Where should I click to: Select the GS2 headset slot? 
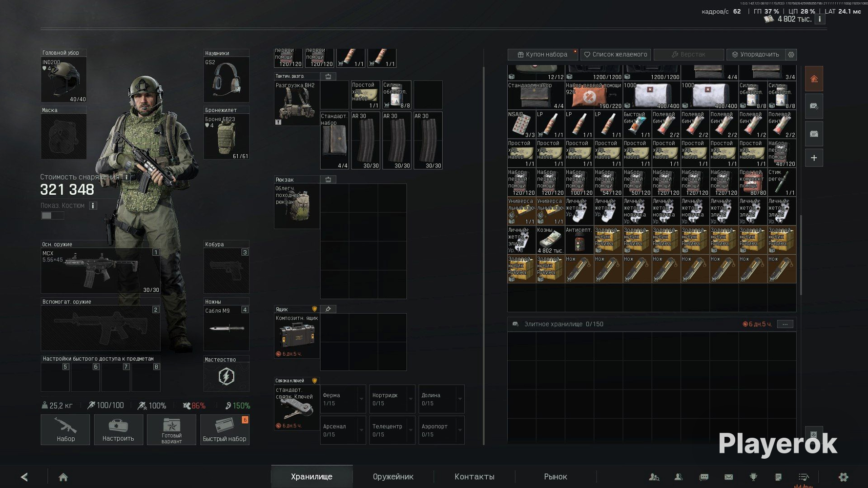(x=227, y=80)
